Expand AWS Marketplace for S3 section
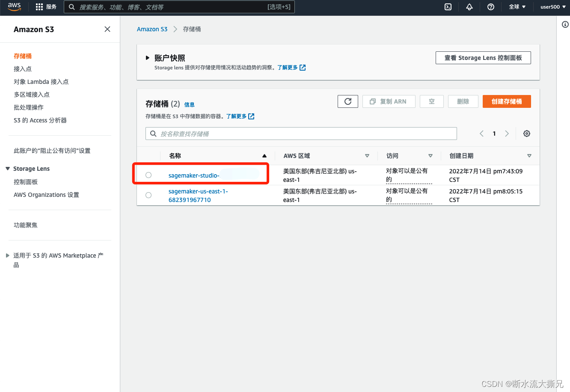The image size is (570, 392). click(8, 255)
